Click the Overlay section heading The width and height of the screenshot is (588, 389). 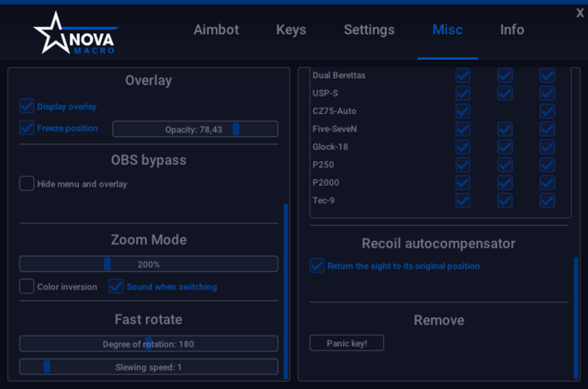click(x=149, y=80)
